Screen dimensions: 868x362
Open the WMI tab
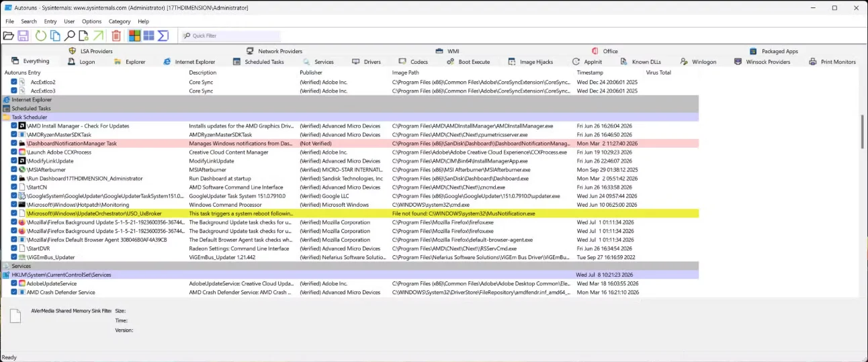447,51
